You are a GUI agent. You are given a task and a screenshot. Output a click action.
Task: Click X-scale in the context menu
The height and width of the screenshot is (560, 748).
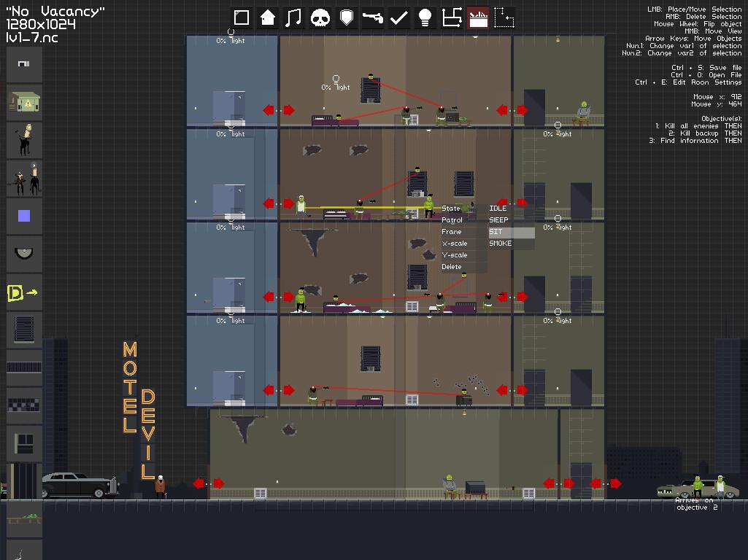click(x=453, y=243)
